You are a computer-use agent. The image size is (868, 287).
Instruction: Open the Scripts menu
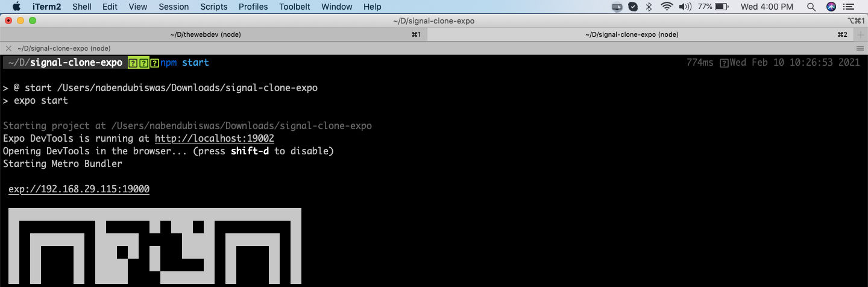[214, 7]
